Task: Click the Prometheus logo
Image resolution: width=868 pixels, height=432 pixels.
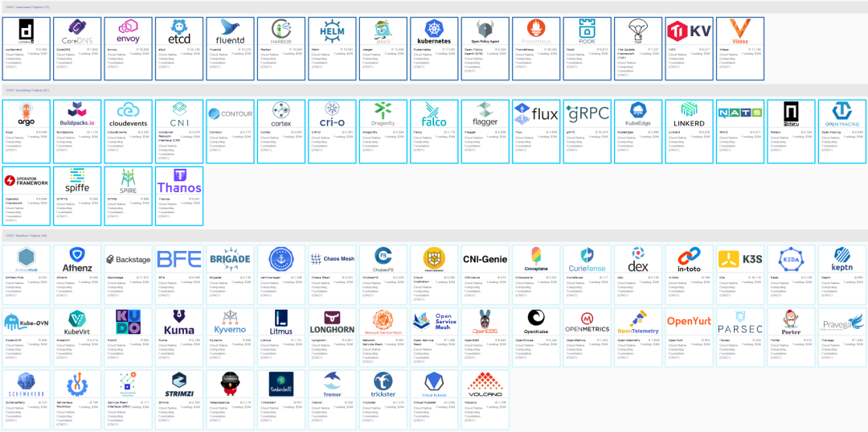Action: point(536,31)
